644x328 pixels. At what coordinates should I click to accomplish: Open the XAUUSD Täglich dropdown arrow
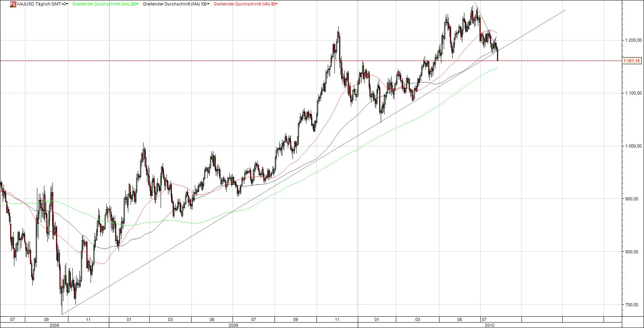click(x=68, y=4)
